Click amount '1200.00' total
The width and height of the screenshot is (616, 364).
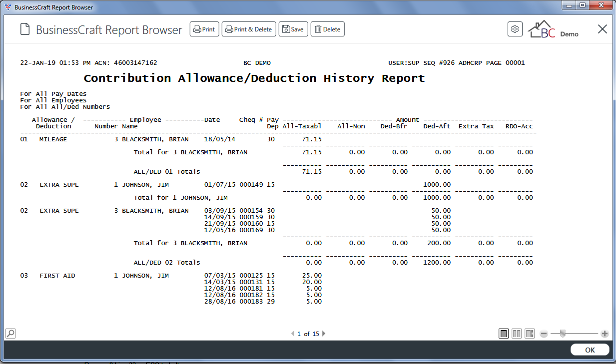click(x=437, y=263)
